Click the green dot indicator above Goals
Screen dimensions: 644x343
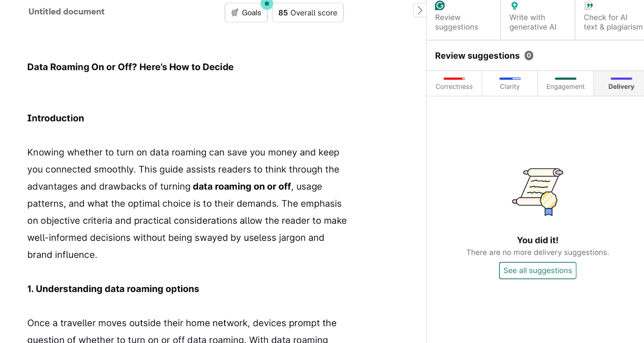[266, 4]
